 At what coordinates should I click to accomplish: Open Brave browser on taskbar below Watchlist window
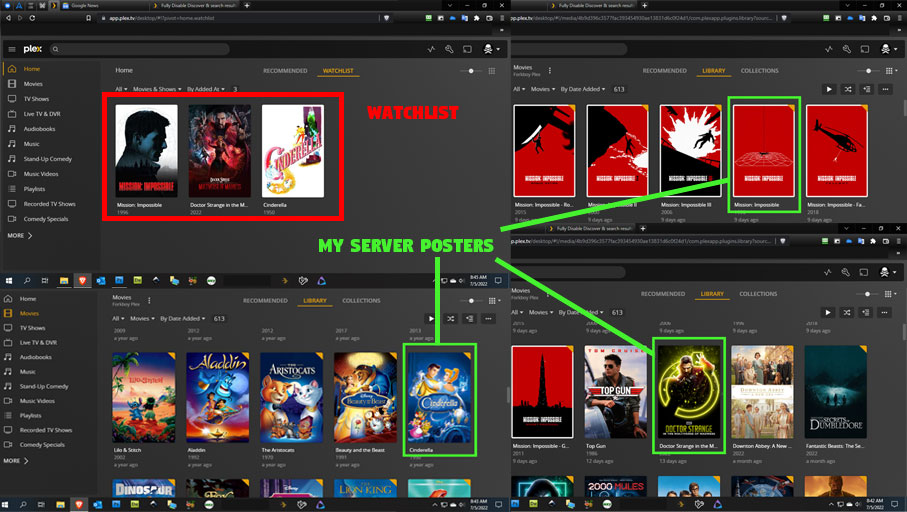point(82,281)
